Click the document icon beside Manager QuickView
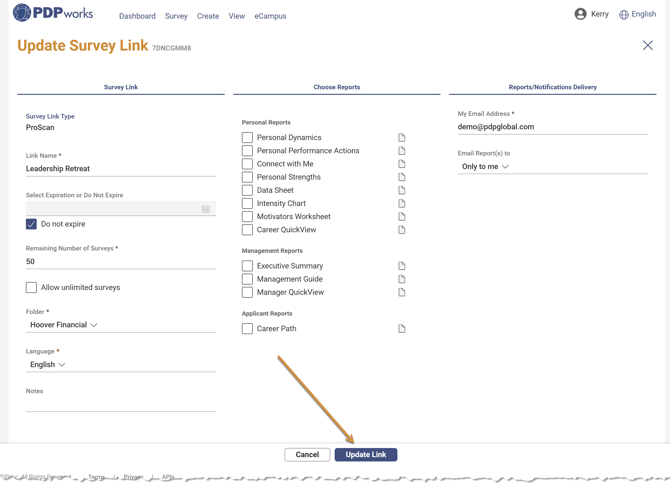Screen dimensions: 670x483 402,292
